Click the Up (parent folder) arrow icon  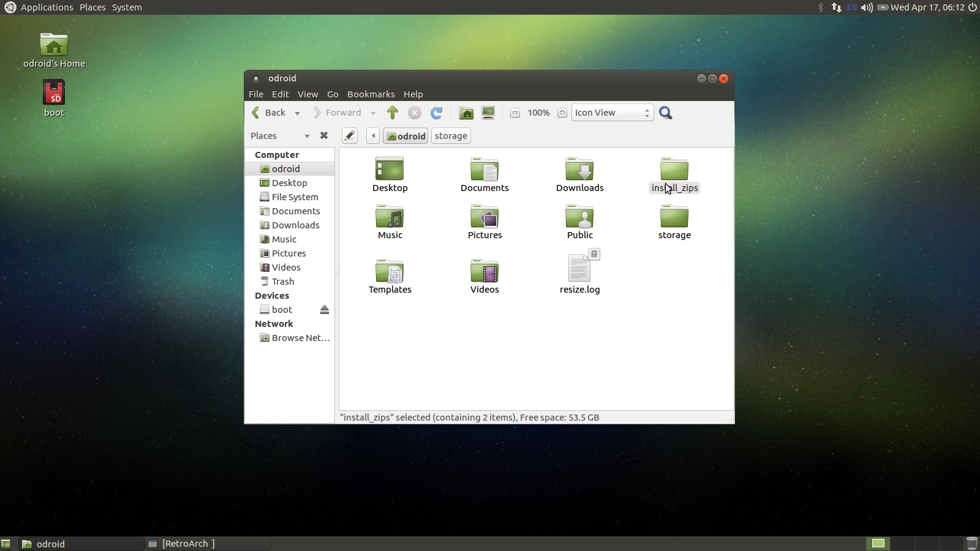tap(393, 113)
